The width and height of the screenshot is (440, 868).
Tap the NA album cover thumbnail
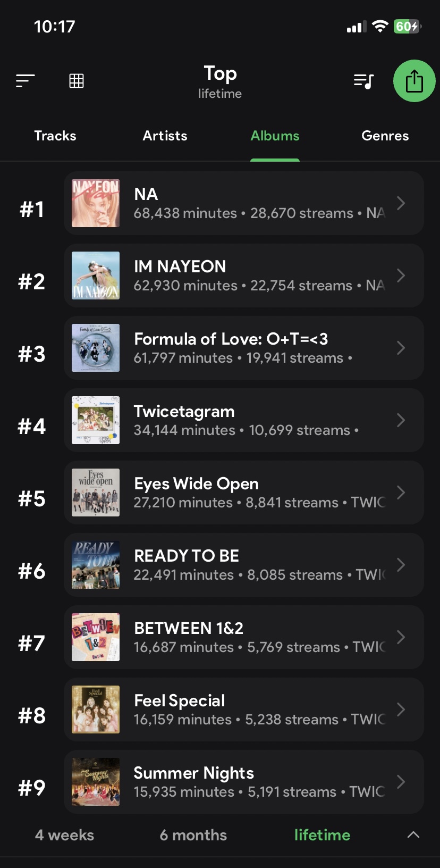point(96,203)
